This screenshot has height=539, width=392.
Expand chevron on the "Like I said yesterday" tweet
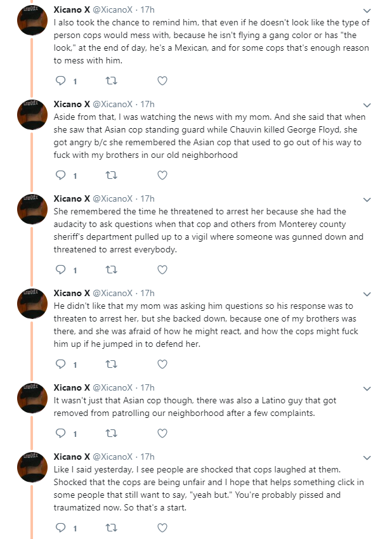(x=367, y=458)
